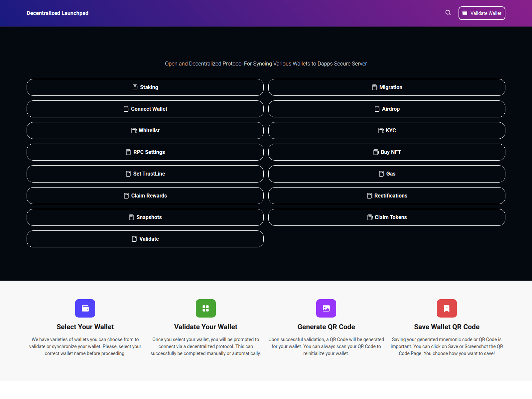Click the Decentralized Launchpad title
The height and width of the screenshot is (399, 532).
coord(57,13)
